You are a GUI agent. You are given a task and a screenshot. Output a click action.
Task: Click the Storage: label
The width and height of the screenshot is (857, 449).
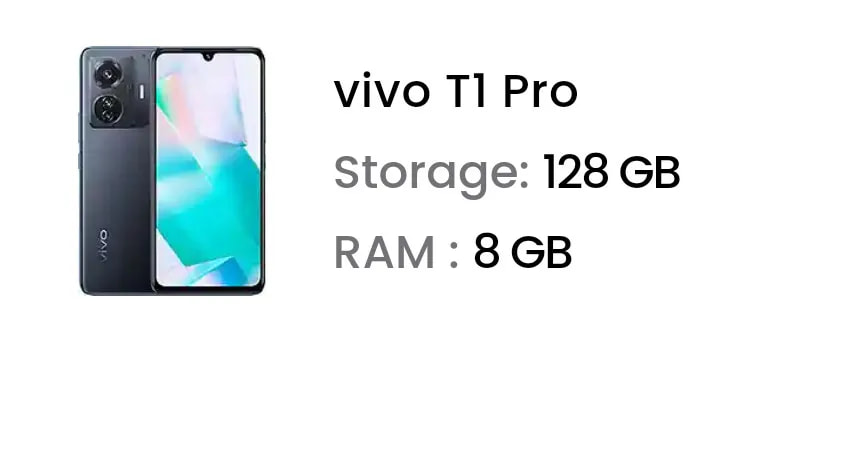tap(432, 174)
